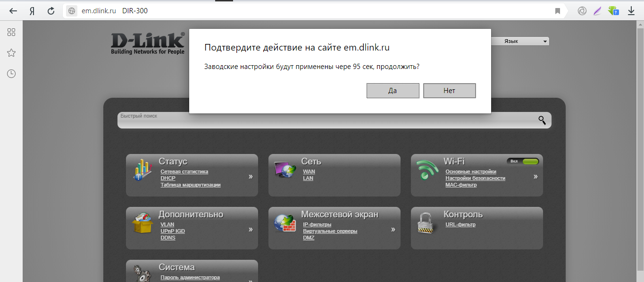Click the Сеть network monitor icon
The height and width of the screenshot is (282, 644).
point(285,170)
